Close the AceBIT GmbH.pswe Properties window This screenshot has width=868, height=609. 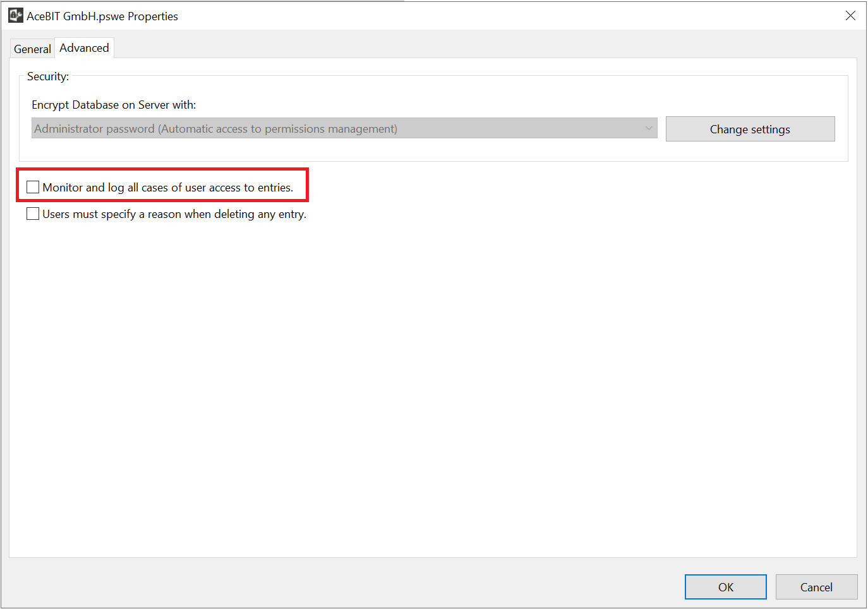coord(850,16)
